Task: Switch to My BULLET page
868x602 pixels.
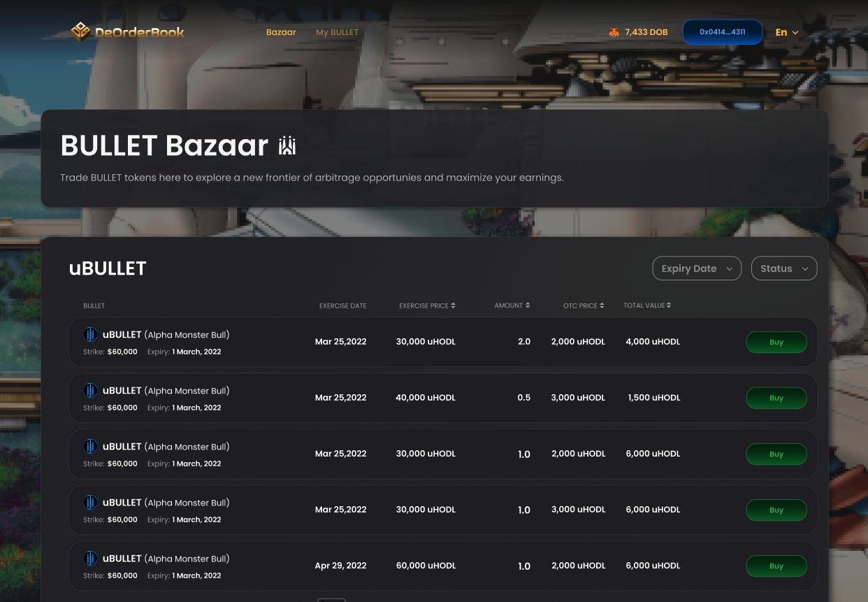Action: coord(337,32)
